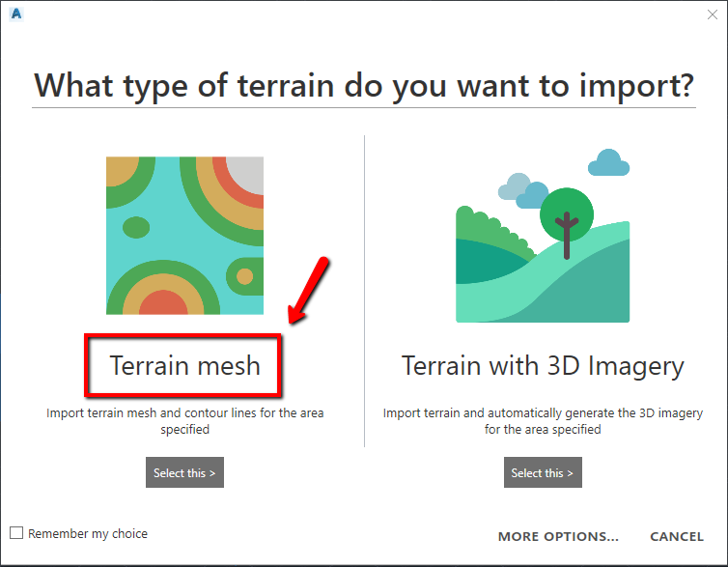Click the 'Import terrain mesh and contour lines' description
This screenshot has height=567, width=728.
(x=184, y=421)
